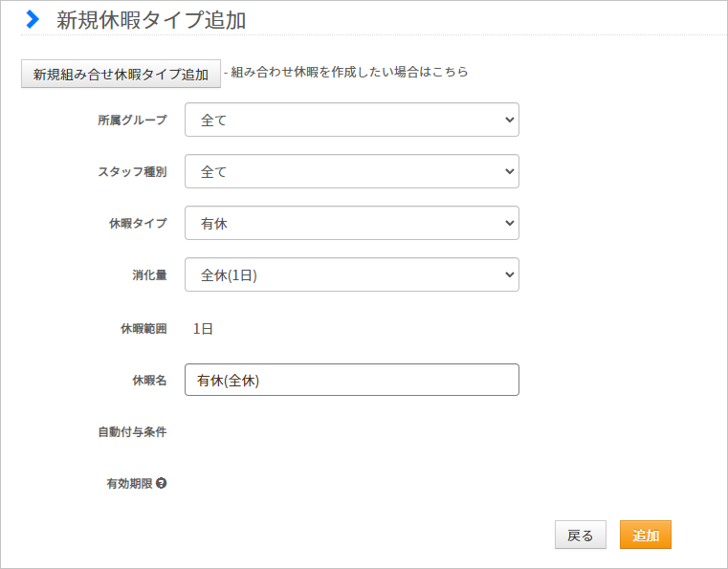Image resolution: width=728 pixels, height=569 pixels.
Task: Open the 消化量 dropdown showing 全休(1日)
Action: coord(351,274)
